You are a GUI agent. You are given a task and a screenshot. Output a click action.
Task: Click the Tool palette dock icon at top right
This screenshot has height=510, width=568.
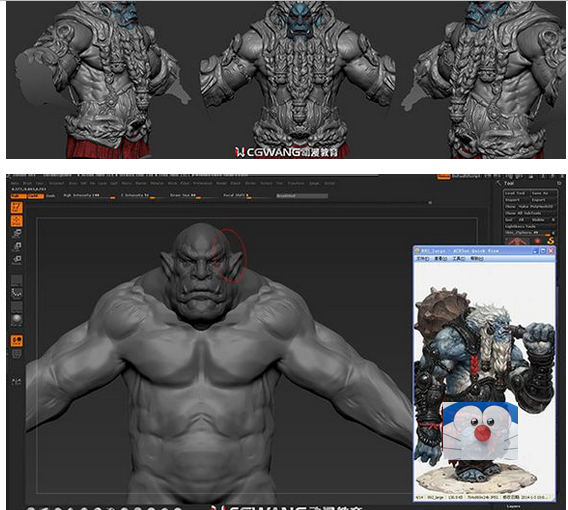click(559, 183)
